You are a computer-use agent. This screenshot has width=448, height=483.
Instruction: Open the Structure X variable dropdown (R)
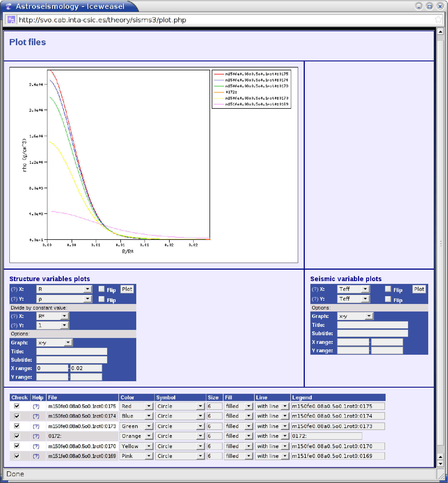click(64, 289)
